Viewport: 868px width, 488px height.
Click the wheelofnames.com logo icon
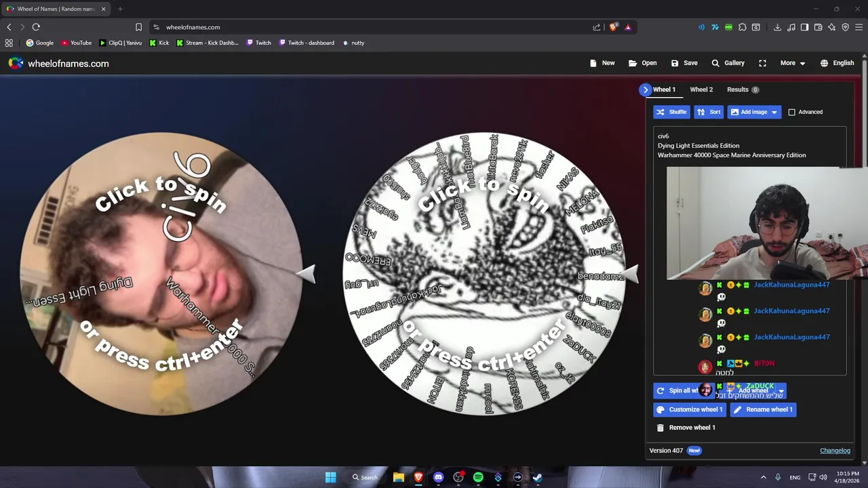(x=16, y=63)
